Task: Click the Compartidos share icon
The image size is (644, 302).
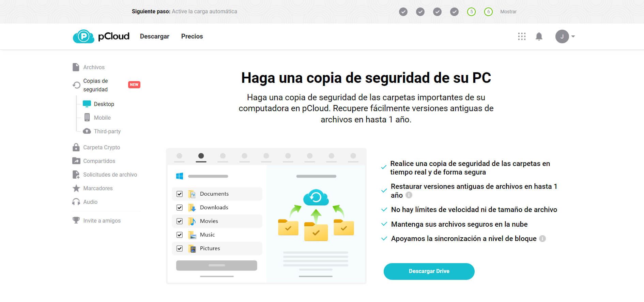Action: coord(76,161)
